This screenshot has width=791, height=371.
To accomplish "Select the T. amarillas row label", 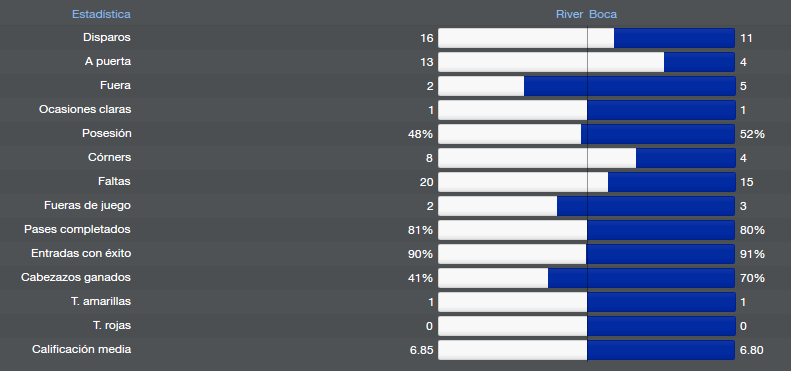I will (x=100, y=301).
